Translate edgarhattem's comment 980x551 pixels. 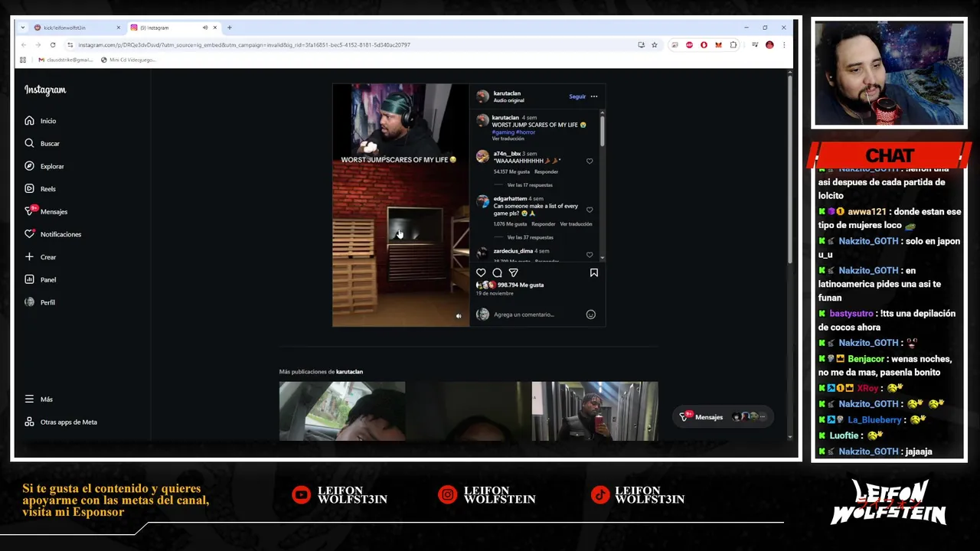pyautogui.click(x=576, y=224)
